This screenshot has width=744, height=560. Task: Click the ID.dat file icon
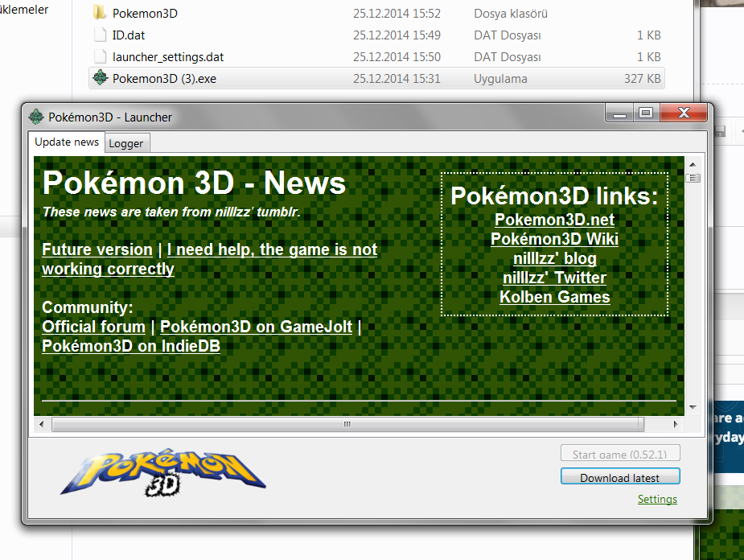pyautogui.click(x=100, y=35)
